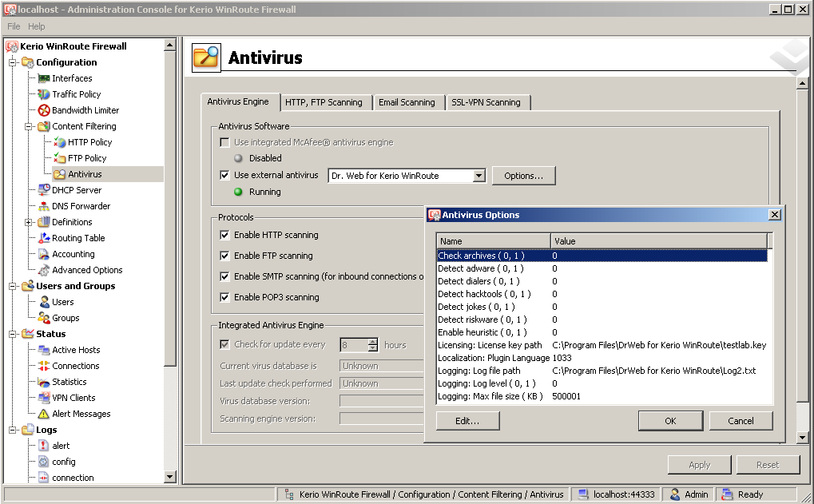814x504 pixels.
Task: Click the Kerio WinRoute Firewall root icon
Action: [x=11, y=46]
